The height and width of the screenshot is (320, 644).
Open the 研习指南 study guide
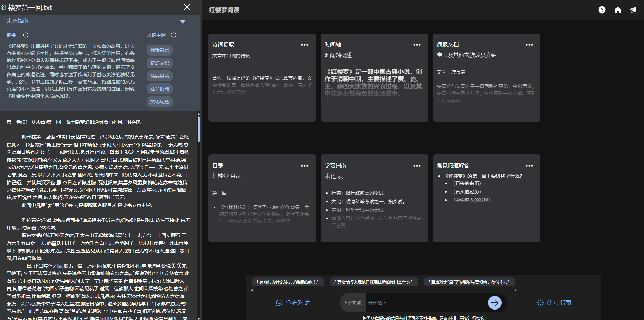click(x=554, y=303)
